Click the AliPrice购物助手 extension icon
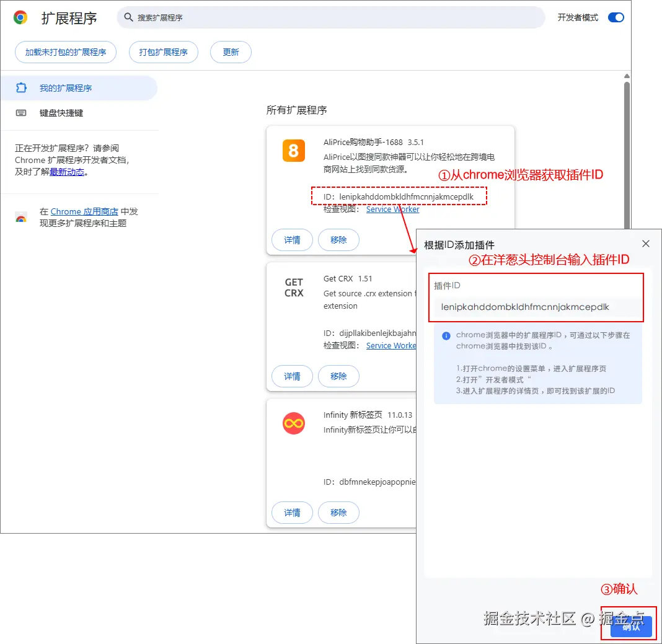The height and width of the screenshot is (644, 662). coord(293,150)
